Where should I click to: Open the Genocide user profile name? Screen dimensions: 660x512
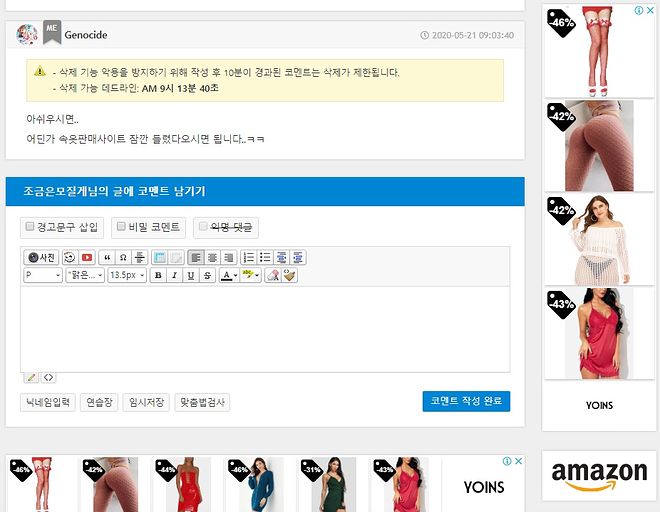pos(86,35)
